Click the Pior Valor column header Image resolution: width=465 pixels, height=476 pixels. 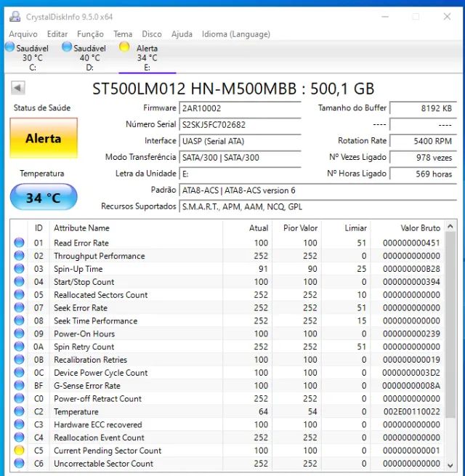point(296,228)
